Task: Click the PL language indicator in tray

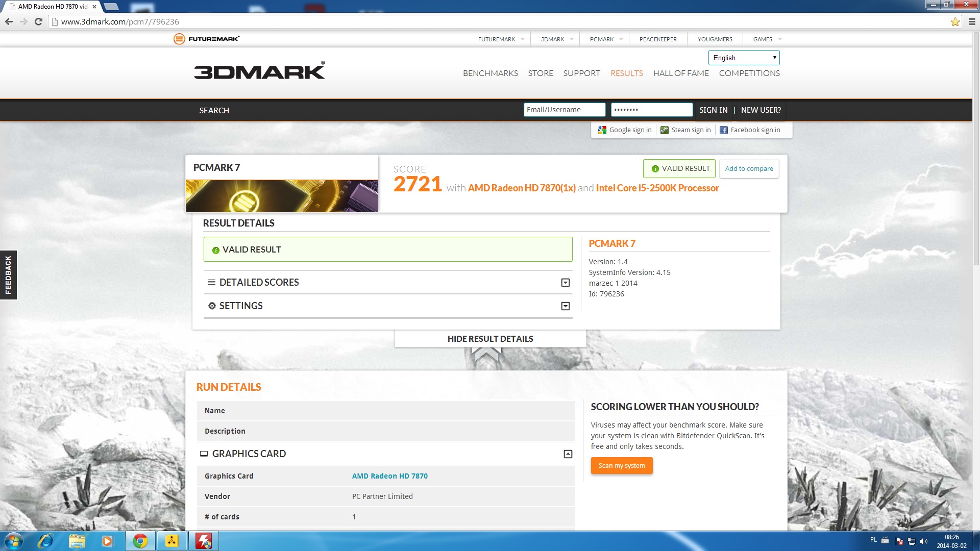Action: click(873, 540)
